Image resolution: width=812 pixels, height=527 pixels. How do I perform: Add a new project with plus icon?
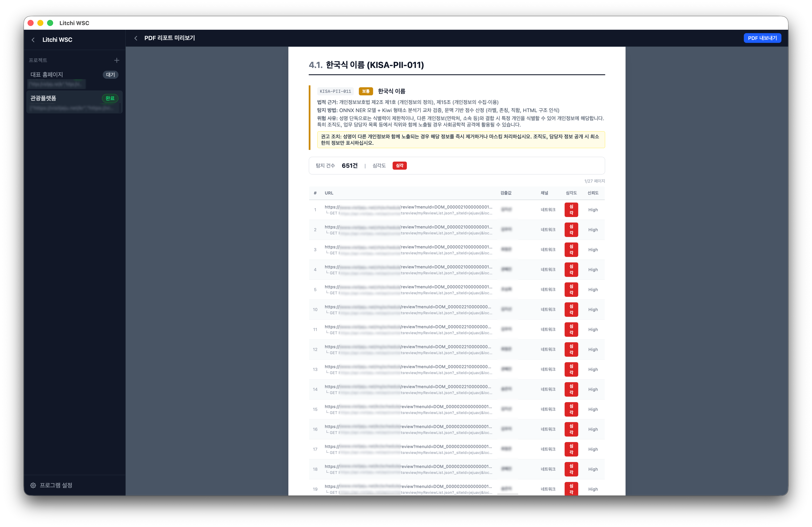tap(117, 60)
